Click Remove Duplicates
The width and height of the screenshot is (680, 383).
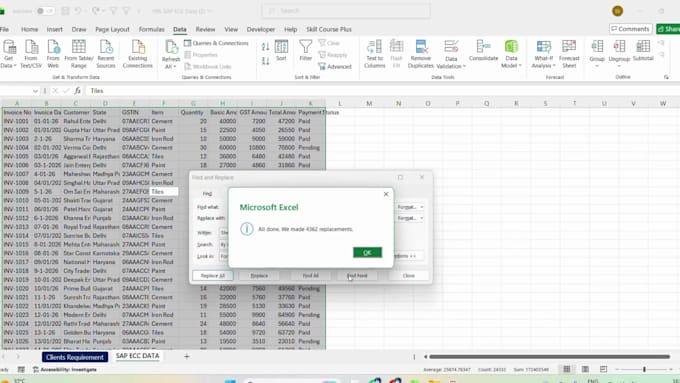(421, 54)
